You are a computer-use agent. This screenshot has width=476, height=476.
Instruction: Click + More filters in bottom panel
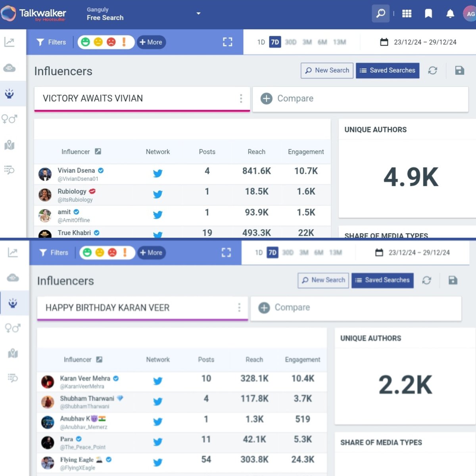(151, 253)
